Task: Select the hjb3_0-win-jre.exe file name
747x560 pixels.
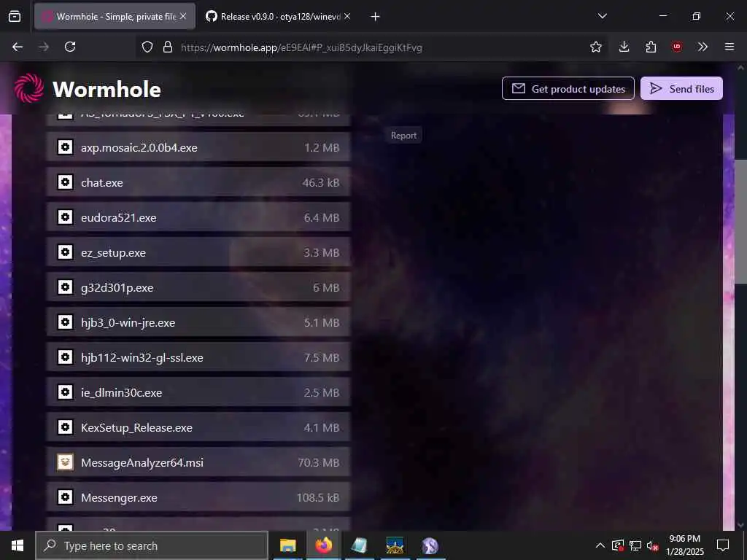Action: click(x=128, y=323)
